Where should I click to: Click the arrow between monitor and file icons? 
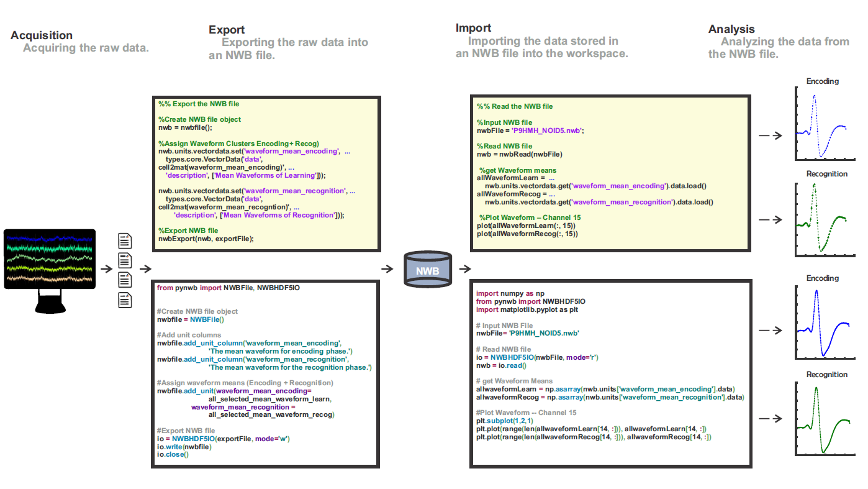coord(107,268)
